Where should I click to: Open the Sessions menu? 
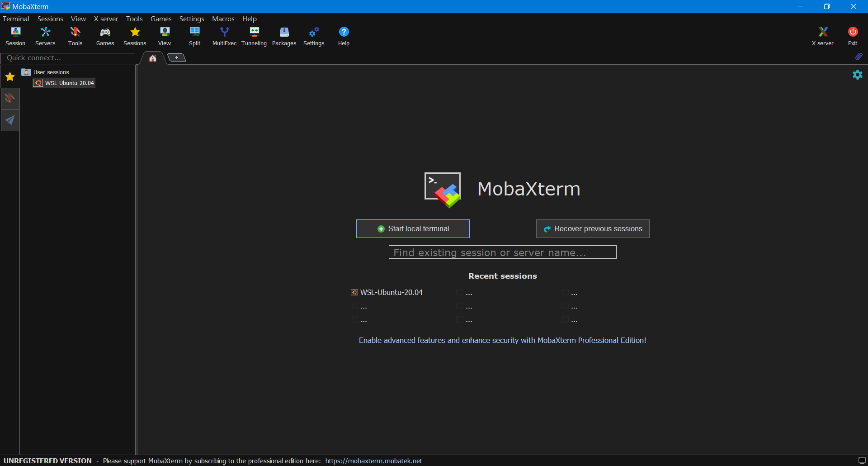[50, 19]
